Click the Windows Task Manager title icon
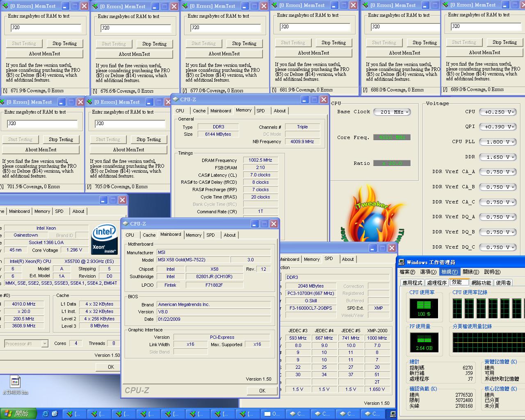 (402, 262)
